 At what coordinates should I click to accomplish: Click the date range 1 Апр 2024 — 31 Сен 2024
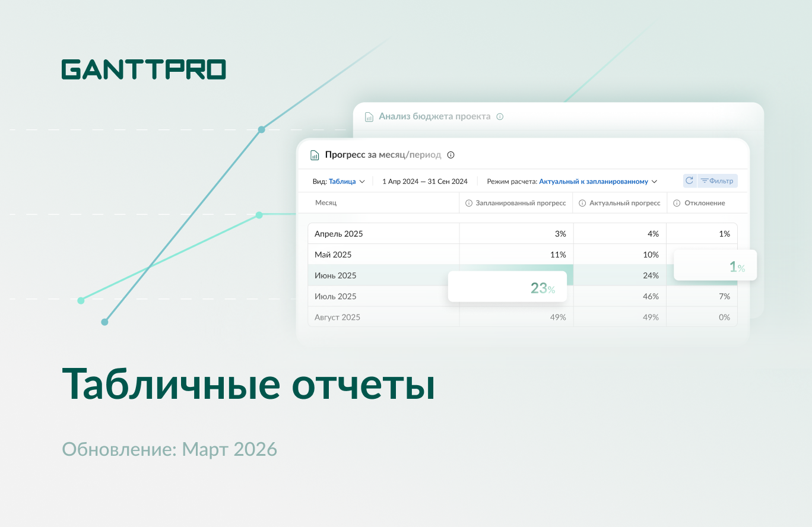tap(425, 181)
